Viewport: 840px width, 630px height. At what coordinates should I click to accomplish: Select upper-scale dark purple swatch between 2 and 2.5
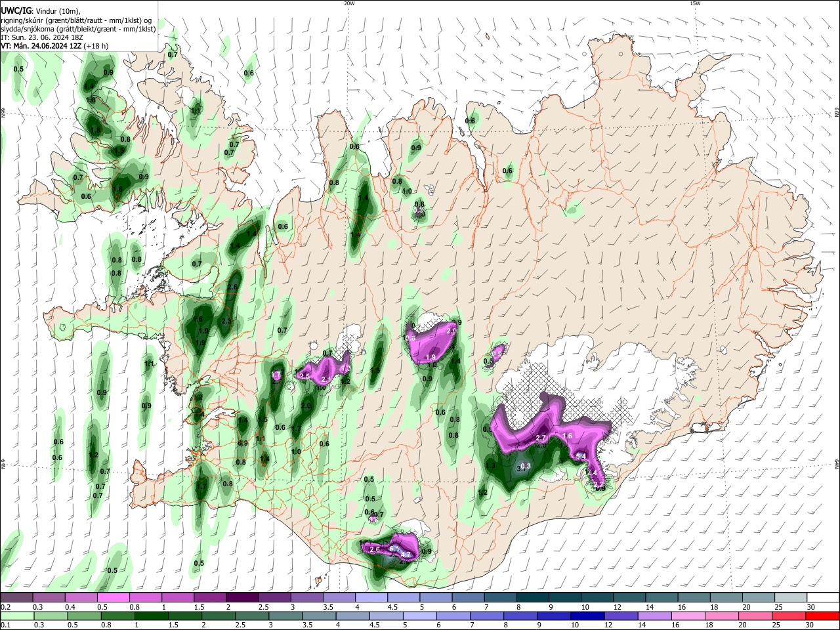[x=242, y=597]
